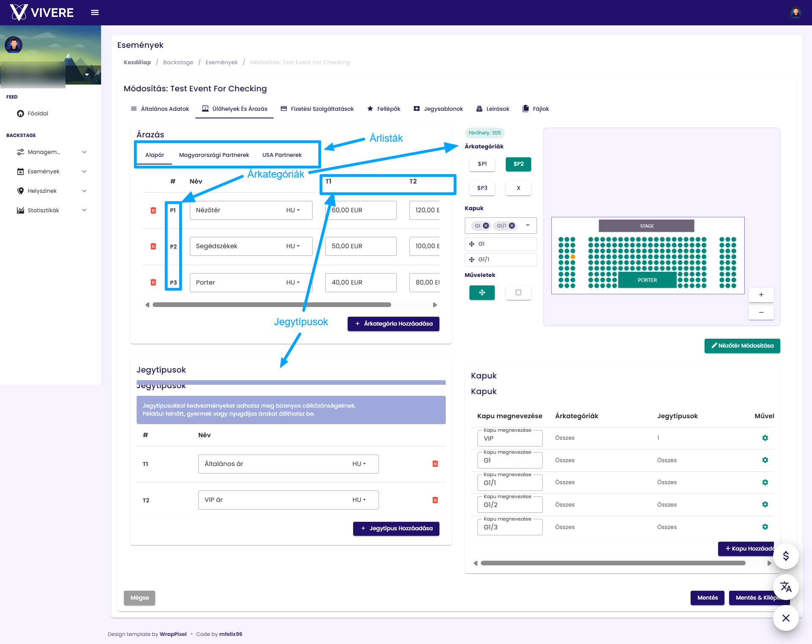Switch to the USA Partnerek price list

[282, 155]
